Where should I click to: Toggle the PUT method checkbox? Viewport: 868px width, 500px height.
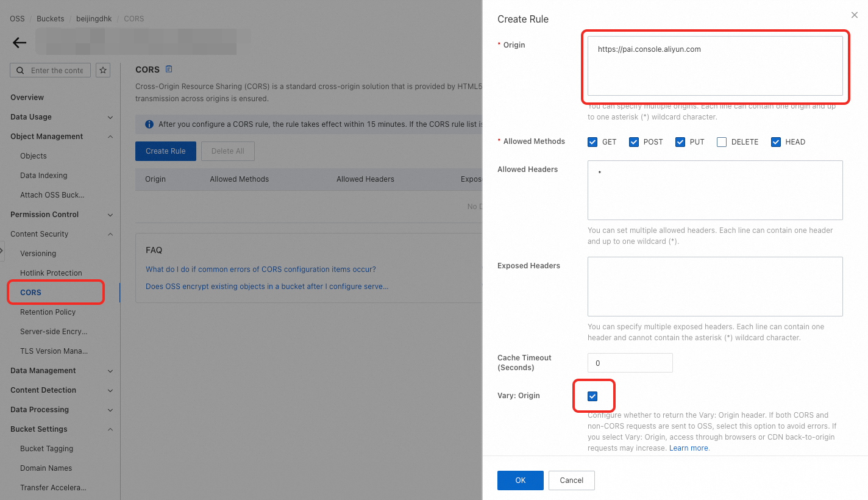point(680,142)
